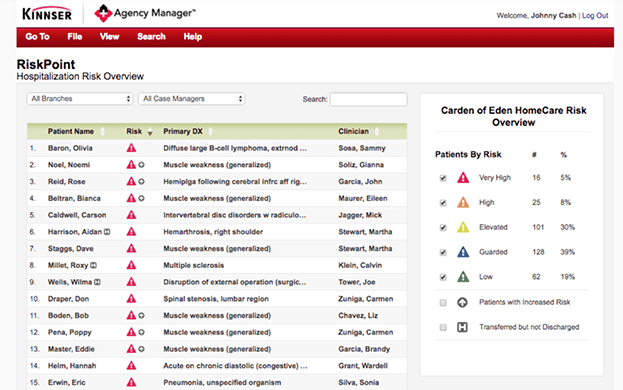Uncheck the Guarded risk checkbox

pos(443,253)
